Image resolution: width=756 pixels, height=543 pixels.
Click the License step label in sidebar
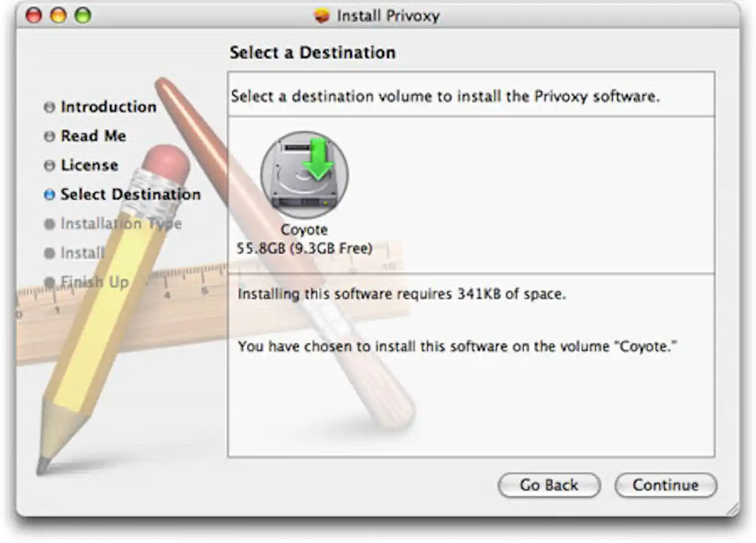pos(89,165)
